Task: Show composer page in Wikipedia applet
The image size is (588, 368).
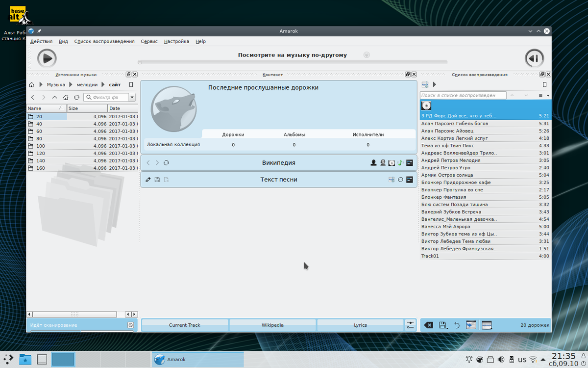Action: [383, 162]
